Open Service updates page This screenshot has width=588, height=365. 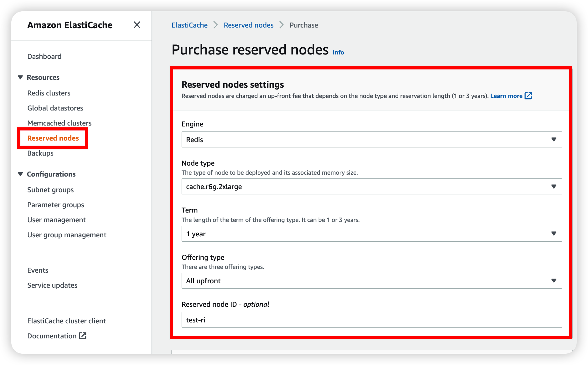(52, 285)
